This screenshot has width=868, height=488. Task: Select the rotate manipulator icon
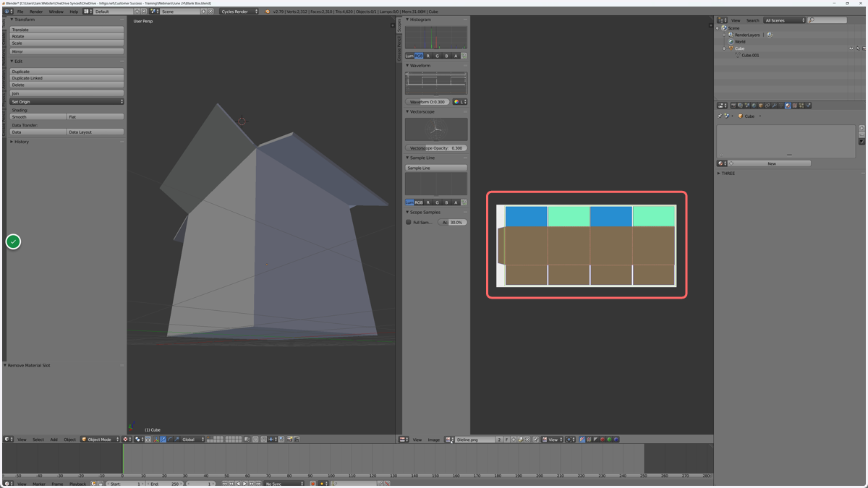(x=170, y=439)
